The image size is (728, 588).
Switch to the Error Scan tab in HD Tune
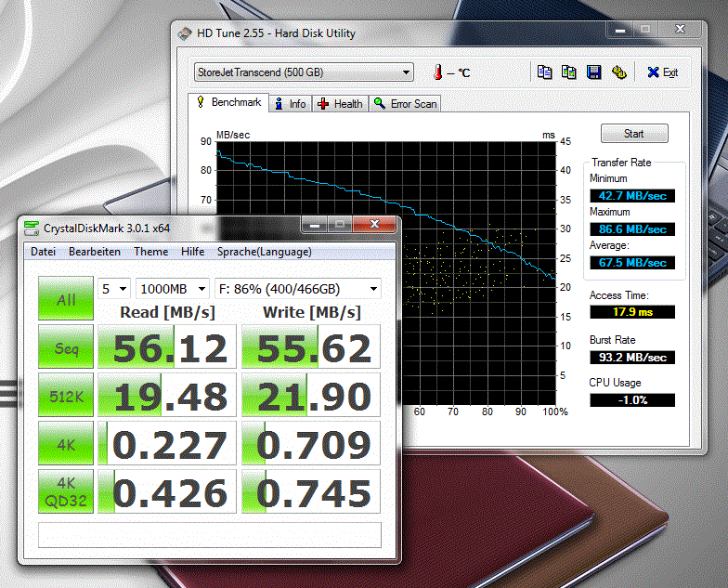(x=405, y=104)
